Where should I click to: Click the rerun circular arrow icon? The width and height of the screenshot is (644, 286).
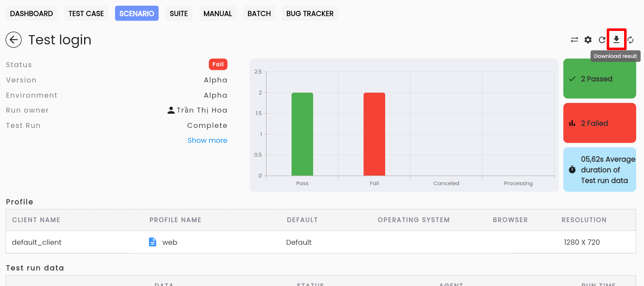point(602,40)
